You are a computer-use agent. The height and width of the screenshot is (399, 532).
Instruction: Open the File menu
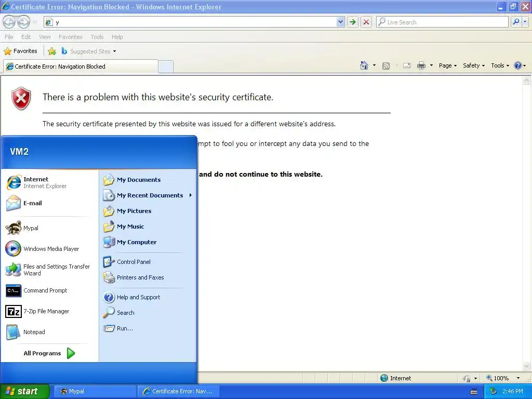click(9, 37)
